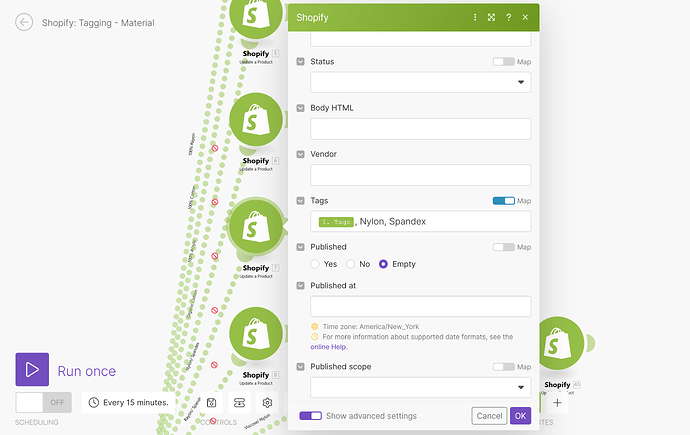The height and width of the screenshot is (435, 690).
Task: Toggle the Published at field checkbox
Action: point(301,285)
